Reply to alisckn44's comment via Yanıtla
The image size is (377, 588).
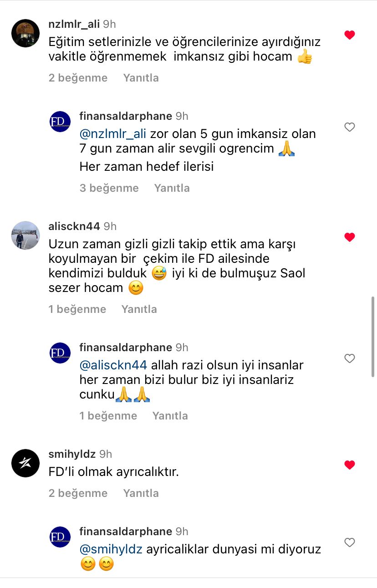(x=139, y=309)
